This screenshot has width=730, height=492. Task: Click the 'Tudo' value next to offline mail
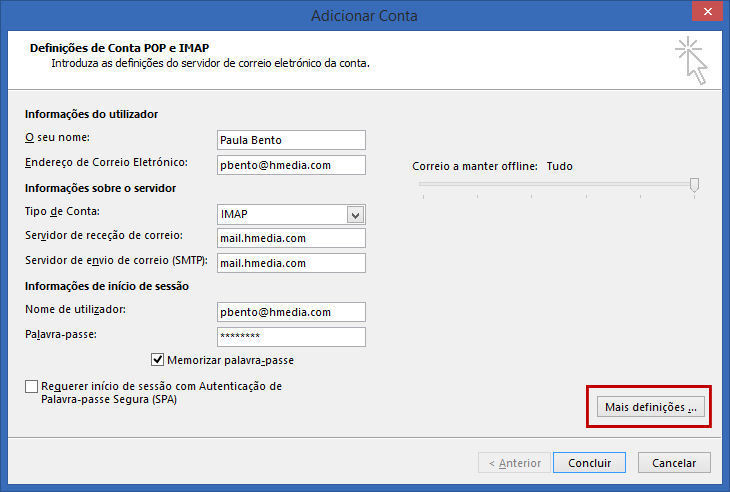[560, 166]
